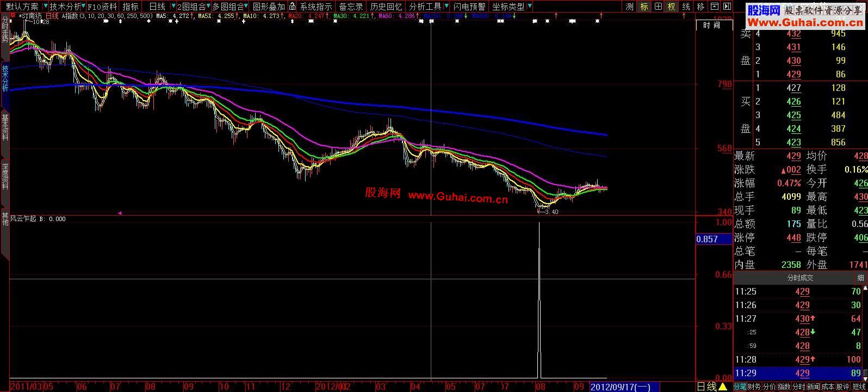
Task: Open the 坐标类型 dropdown arrow
Action: pyautogui.click(x=529, y=7)
